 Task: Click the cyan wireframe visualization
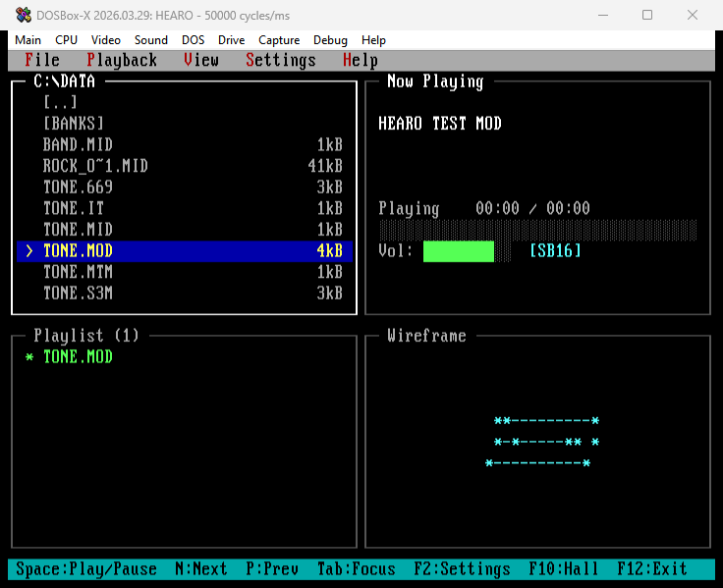[x=542, y=442]
